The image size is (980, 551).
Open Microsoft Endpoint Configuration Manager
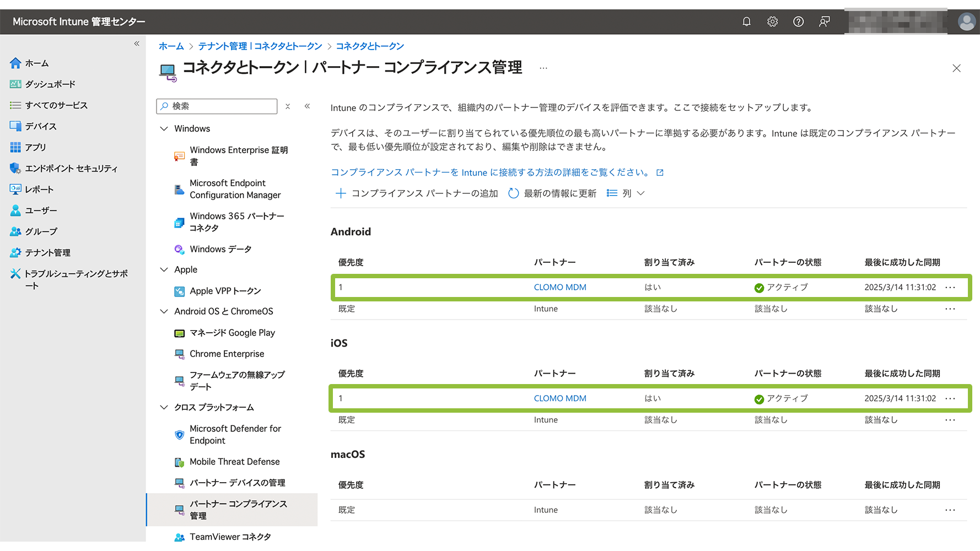pyautogui.click(x=235, y=189)
